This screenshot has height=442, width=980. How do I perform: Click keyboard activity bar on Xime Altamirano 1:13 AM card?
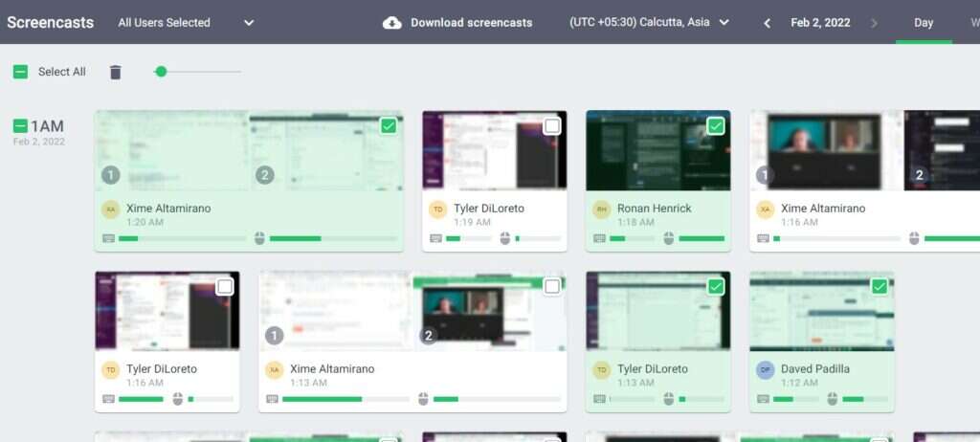click(346, 399)
